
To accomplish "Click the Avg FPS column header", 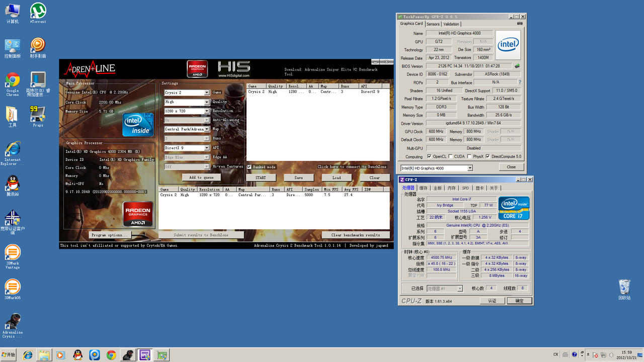I will (352, 190).
